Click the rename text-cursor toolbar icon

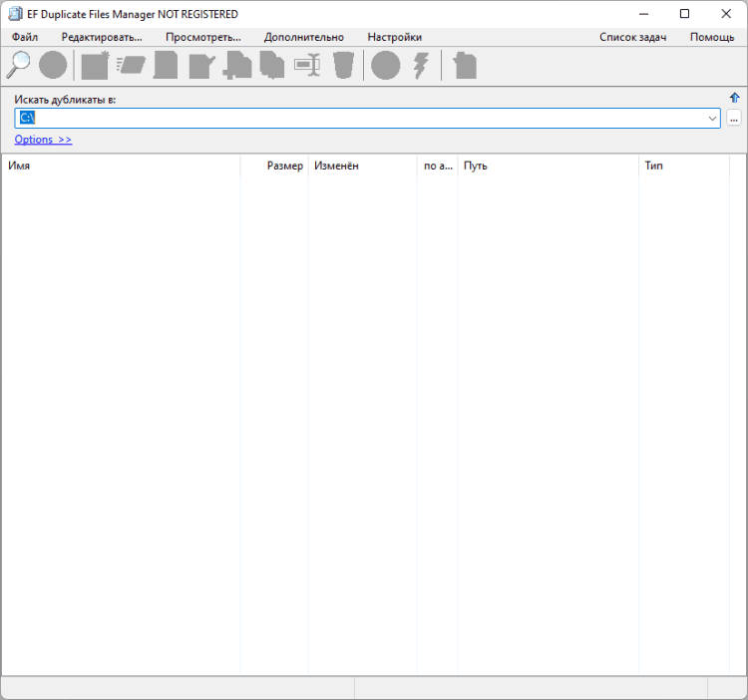coord(308,65)
